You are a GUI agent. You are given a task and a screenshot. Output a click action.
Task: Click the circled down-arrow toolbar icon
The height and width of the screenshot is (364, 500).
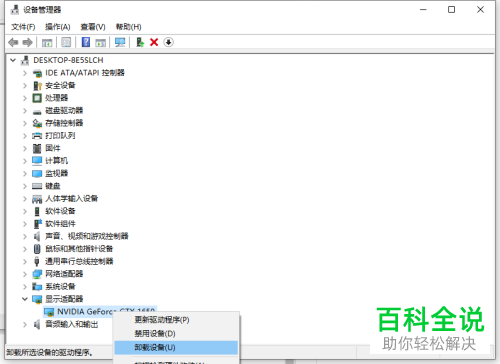[168, 42]
